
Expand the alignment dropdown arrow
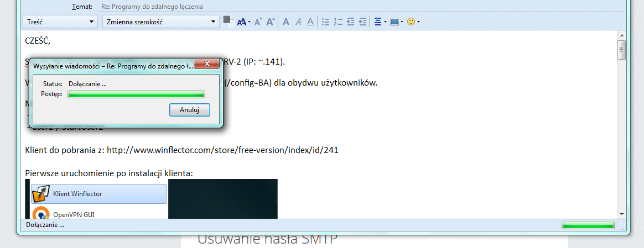point(385,22)
